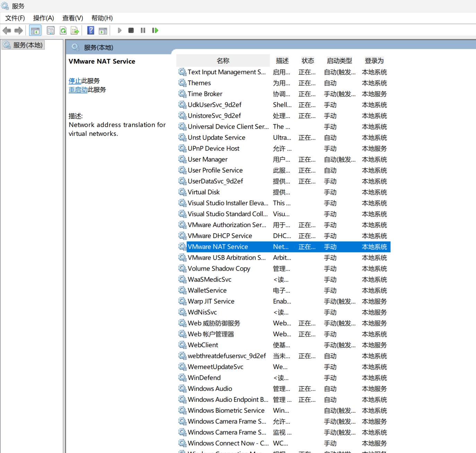
Task: Restart the service with the restart icon
Action: pyautogui.click(x=155, y=31)
